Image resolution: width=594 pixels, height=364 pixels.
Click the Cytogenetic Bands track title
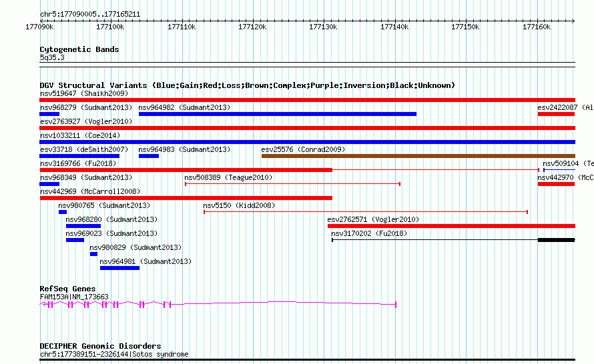[x=79, y=49]
